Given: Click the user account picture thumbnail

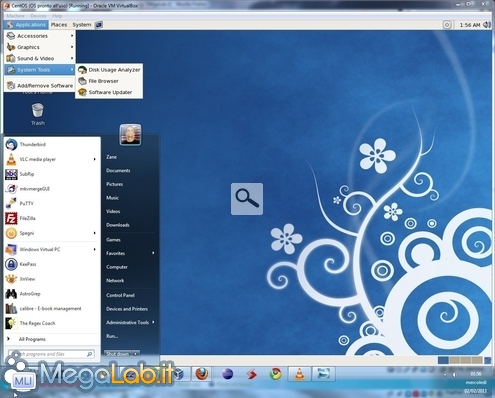Looking at the screenshot, I should coord(130,135).
